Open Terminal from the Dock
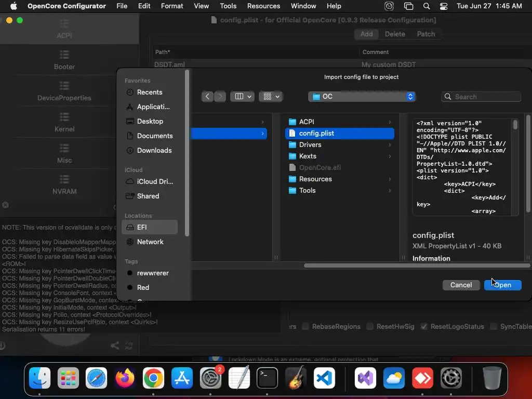Viewport: 532px width, 399px height. [267, 378]
